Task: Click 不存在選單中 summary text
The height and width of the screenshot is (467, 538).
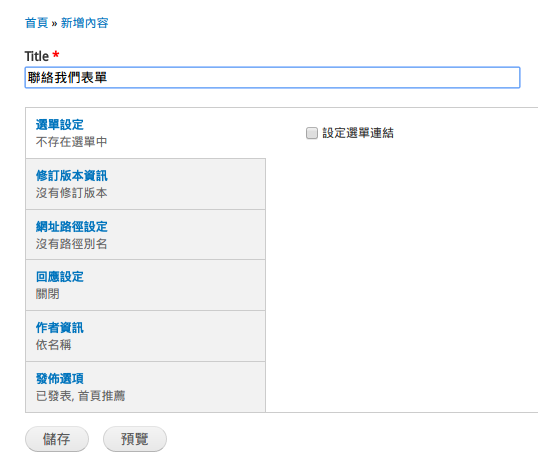Action: pyautogui.click(x=71, y=142)
